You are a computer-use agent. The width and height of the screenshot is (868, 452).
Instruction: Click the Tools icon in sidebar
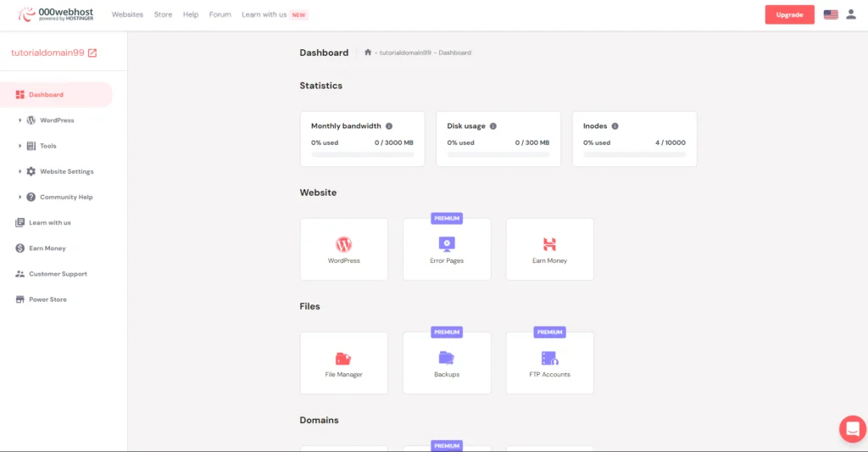(31, 146)
